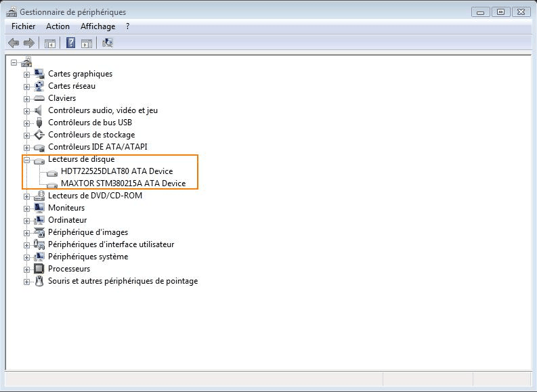Expand Contrôleurs audio, vidéo et jeu
Screen dimensions: 537x392
pyautogui.click(x=26, y=111)
